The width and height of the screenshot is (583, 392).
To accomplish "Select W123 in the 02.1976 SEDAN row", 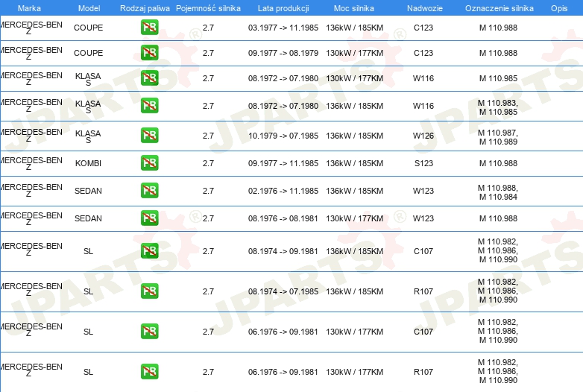I will [x=423, y=191].
